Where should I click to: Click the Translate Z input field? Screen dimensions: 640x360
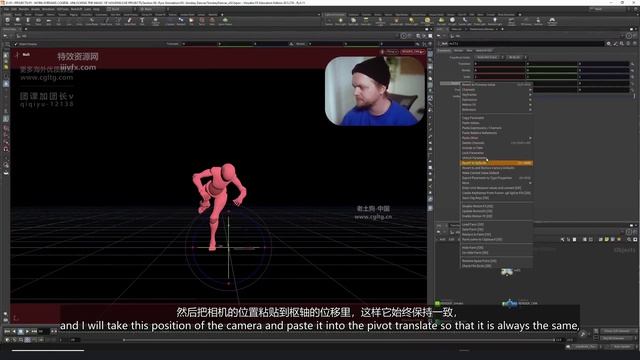point(604,64)
